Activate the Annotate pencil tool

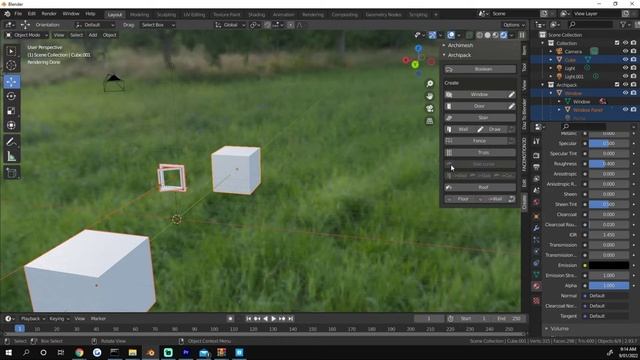pyautogui.click(x=11, y=142)
